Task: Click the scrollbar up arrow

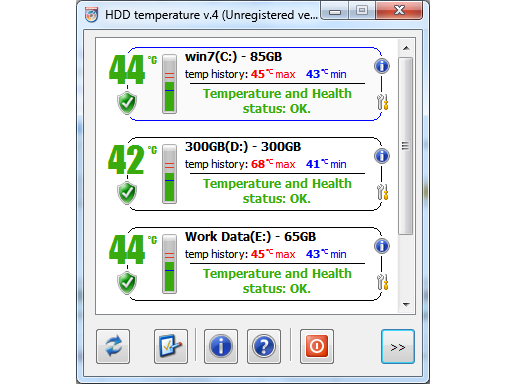Action: point(406,48)
